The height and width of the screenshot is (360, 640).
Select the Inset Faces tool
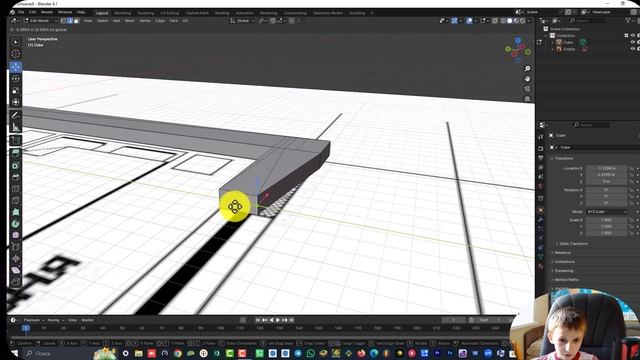click(16, 165)
